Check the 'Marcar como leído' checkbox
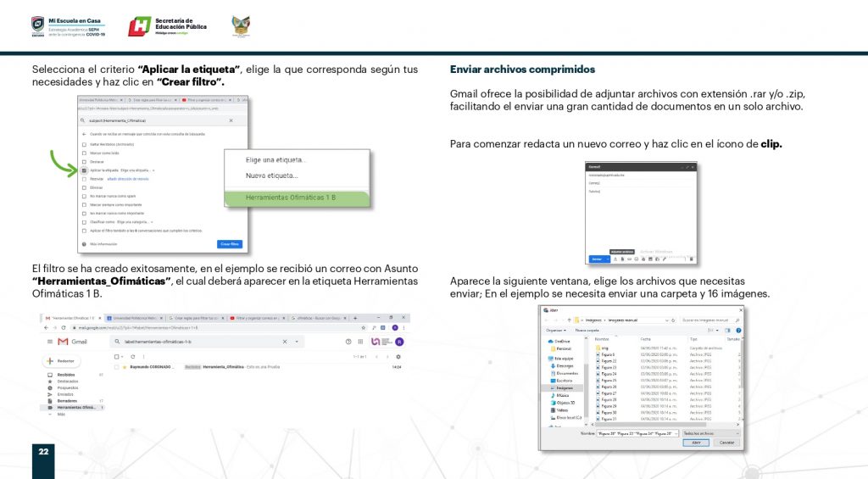 (x=84, y=153)
